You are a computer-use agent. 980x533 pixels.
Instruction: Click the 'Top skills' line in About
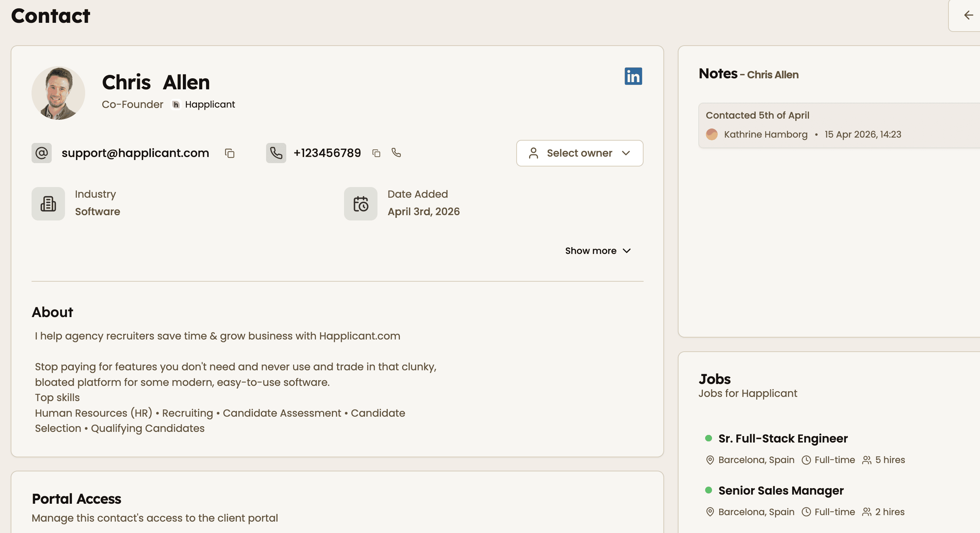click(57, 398)
